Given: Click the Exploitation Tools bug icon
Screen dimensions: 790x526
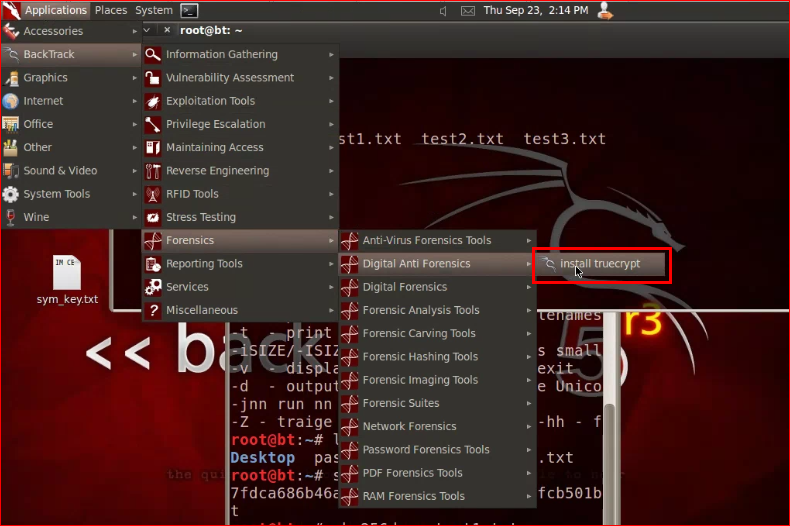Looking at the screenshot, I should pyautogui.click(x=153, y=101).
